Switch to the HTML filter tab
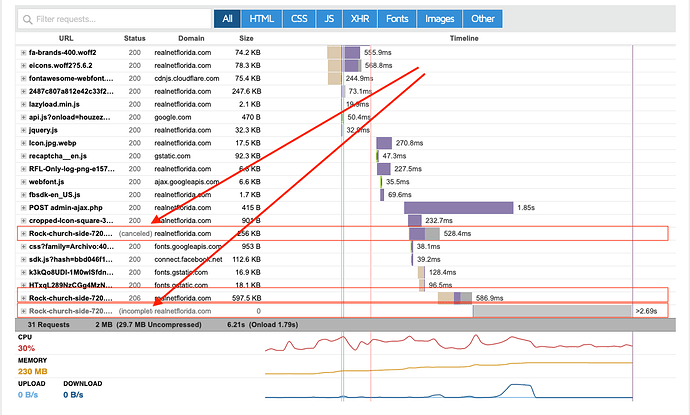The height and width of the screenshot is (415, 690). tap(261, 19)
